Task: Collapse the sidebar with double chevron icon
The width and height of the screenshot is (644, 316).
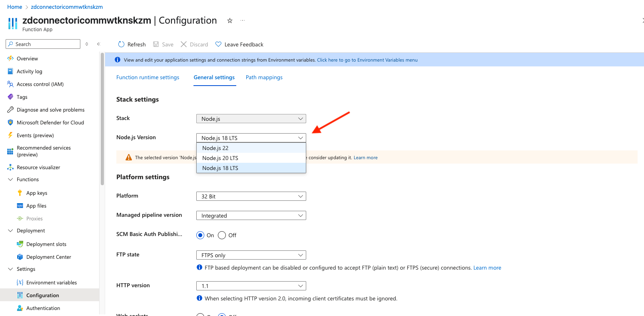Action: tap(99, 44)
